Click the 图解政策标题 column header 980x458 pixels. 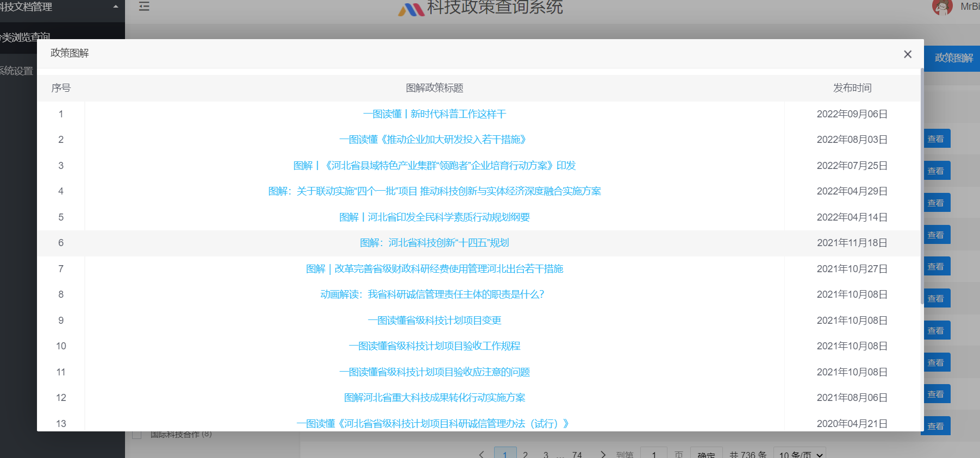[x=434, y=88]
